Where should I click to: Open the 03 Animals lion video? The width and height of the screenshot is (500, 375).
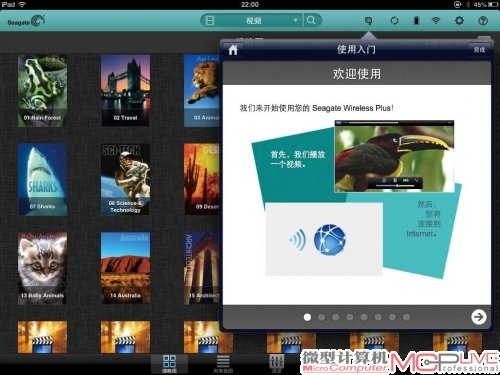coord(202,91)
